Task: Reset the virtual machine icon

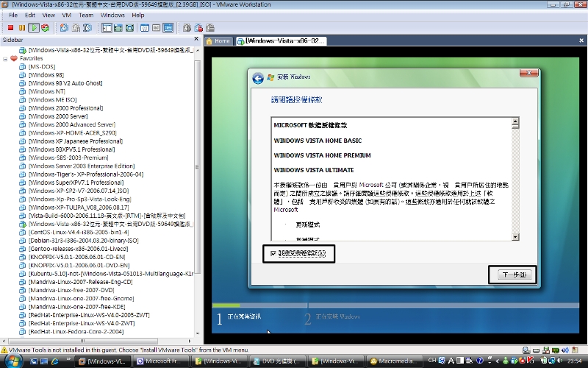Action: click(x=46, y=28)
